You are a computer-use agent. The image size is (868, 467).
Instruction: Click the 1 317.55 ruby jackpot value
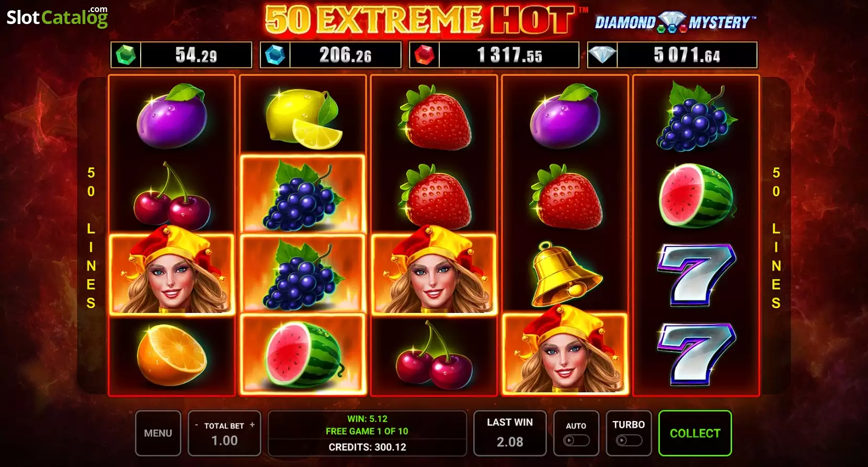pos(509,55)
